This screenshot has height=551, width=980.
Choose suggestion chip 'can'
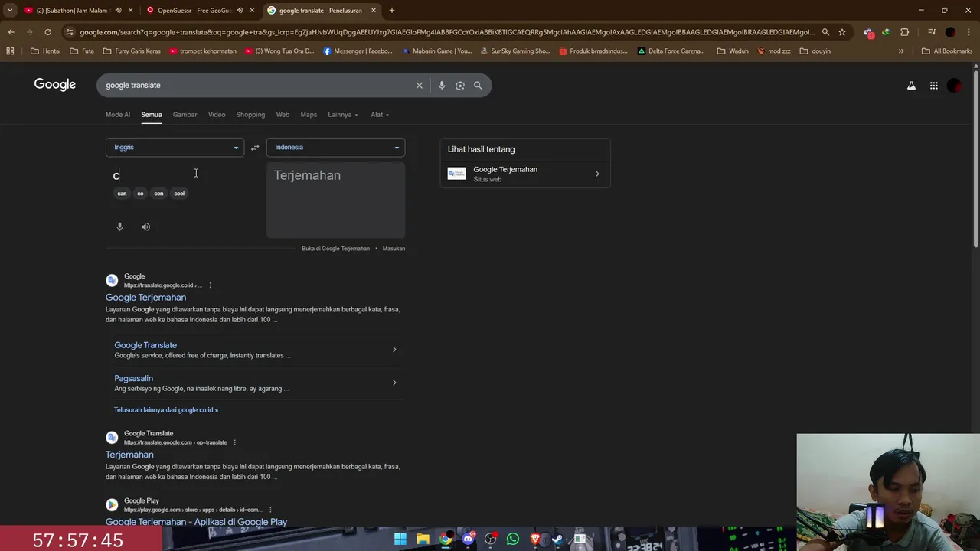[122, 194]
